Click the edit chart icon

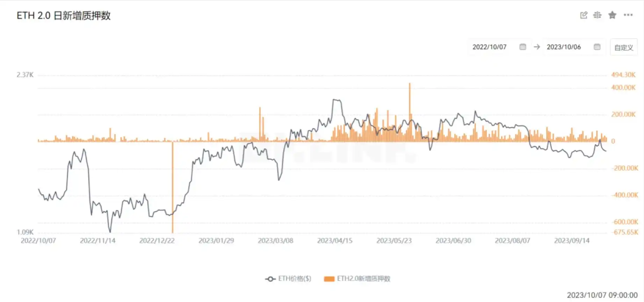(x=584, y=15)
